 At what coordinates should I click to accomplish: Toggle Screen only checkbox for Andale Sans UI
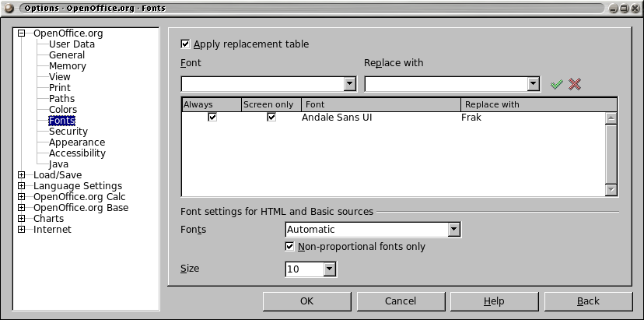[271, 118]
